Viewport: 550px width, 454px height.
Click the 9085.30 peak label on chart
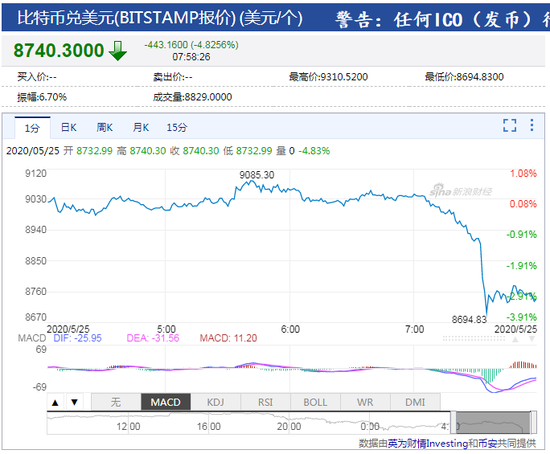point(257,175)
